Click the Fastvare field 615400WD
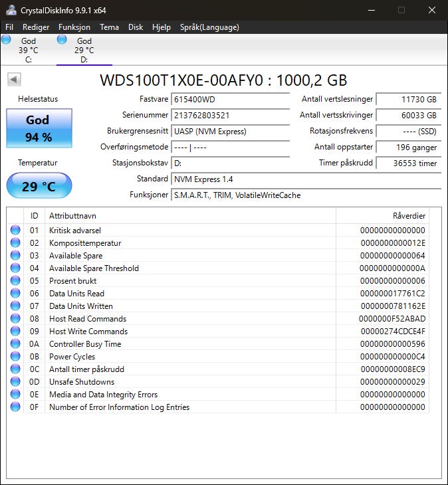448x485 pixels. point(230,99)
